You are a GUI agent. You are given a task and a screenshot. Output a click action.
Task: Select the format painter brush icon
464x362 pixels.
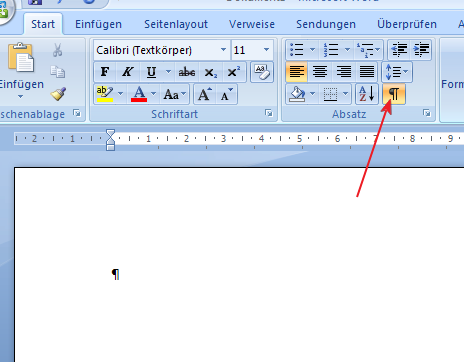click(x=58, y=94)
